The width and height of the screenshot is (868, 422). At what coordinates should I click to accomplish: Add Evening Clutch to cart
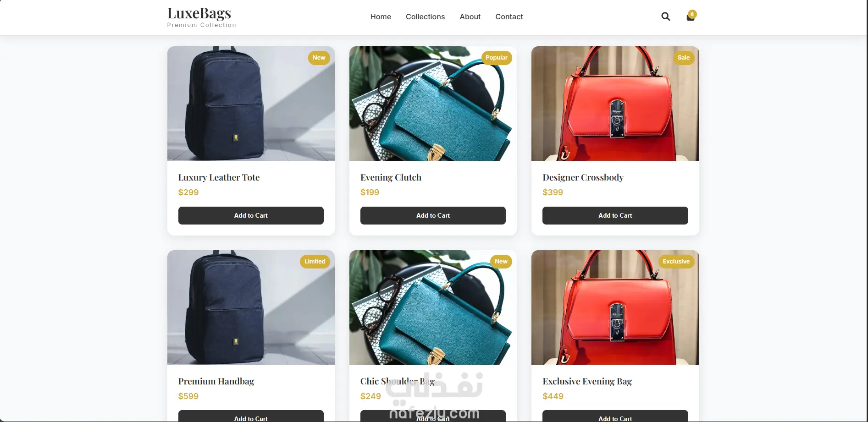point(433,215)
